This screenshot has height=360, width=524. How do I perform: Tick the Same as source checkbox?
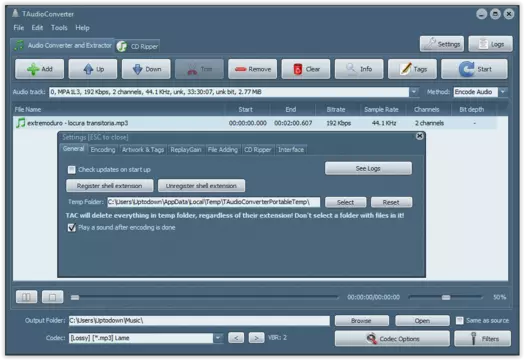pos(460,321)
